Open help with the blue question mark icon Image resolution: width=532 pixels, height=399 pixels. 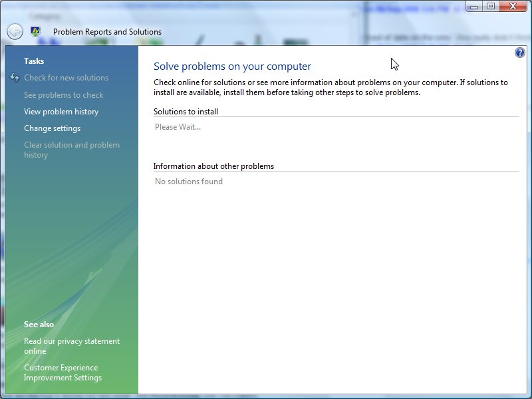pyautogui.click(x=520, y=53)
